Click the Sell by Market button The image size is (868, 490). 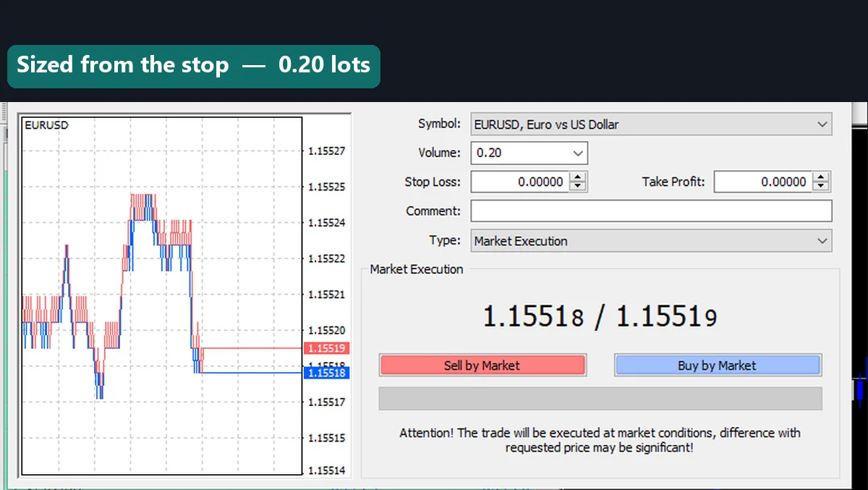pos(482,366)
